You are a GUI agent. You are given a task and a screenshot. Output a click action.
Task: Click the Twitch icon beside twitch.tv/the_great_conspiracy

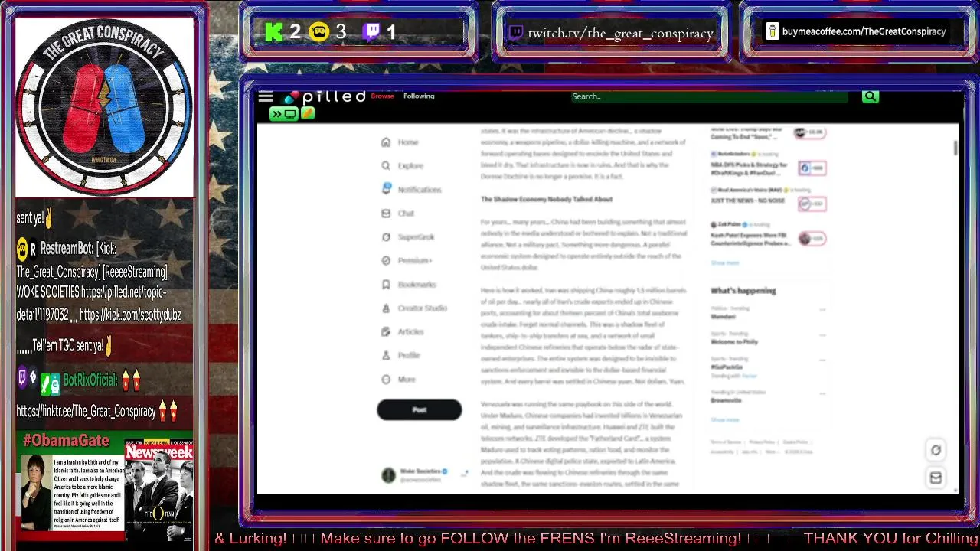(x=515, y=33)
